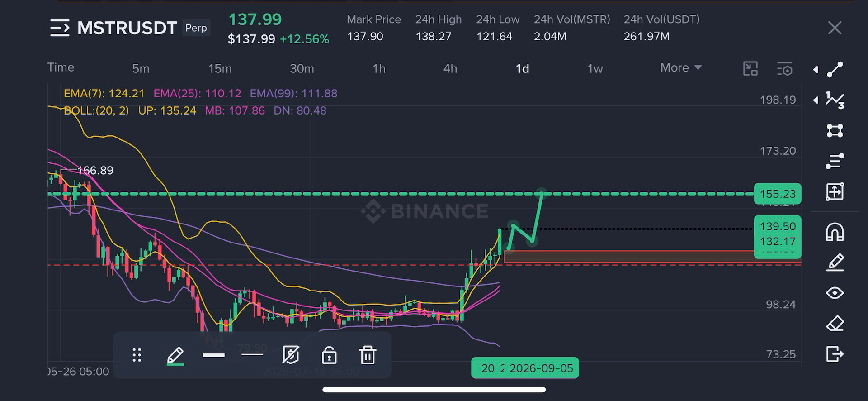
Task: Toggle continuous drawing pencil mode
Action: pos(835,263)
